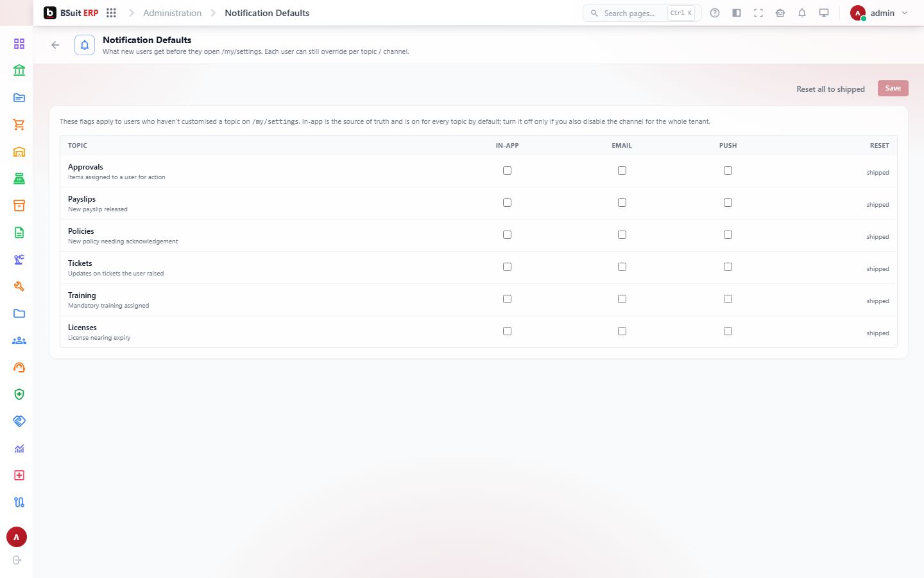Open notifications bell in the top bar
Viewport: 924px width, 578px height.
(802, 13)
